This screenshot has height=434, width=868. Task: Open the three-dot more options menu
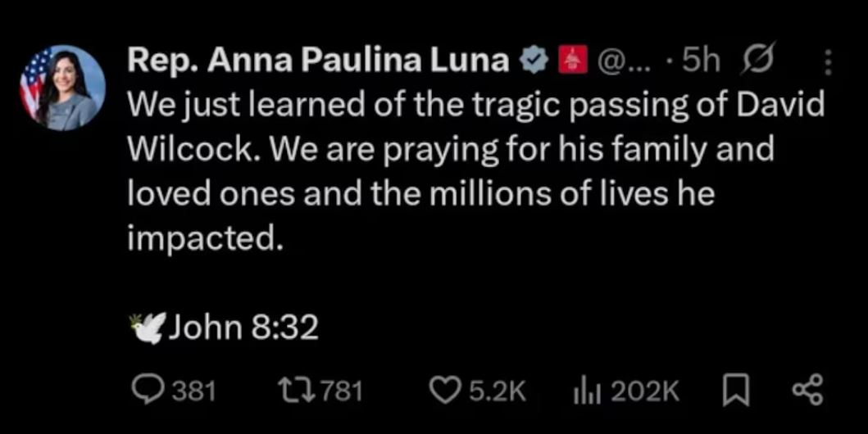click(x=827, y=63)
